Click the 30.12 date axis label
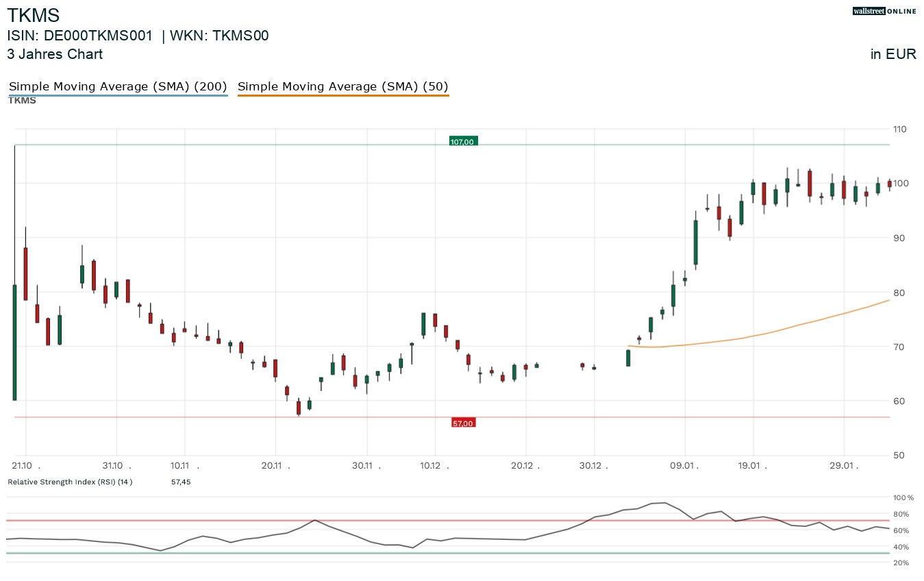924x581 pixels. [x=588, y=465]
